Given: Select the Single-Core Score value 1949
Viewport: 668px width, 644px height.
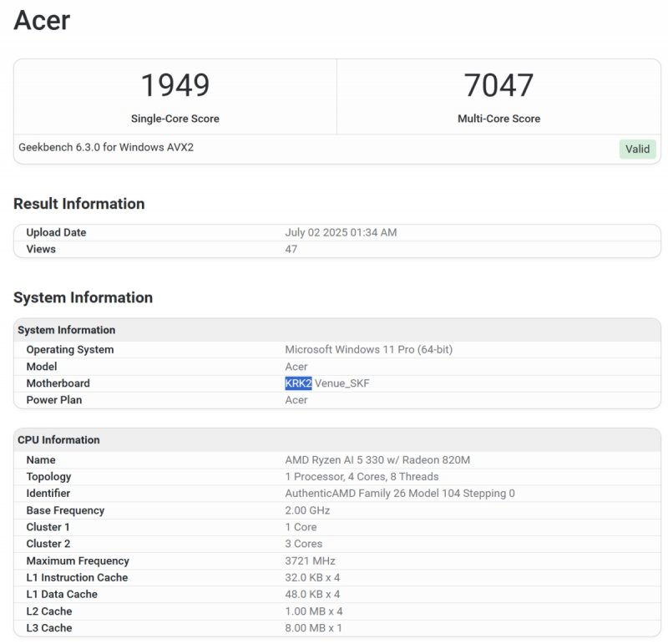Looking at the screenshot, I should (x=173, y=84).
